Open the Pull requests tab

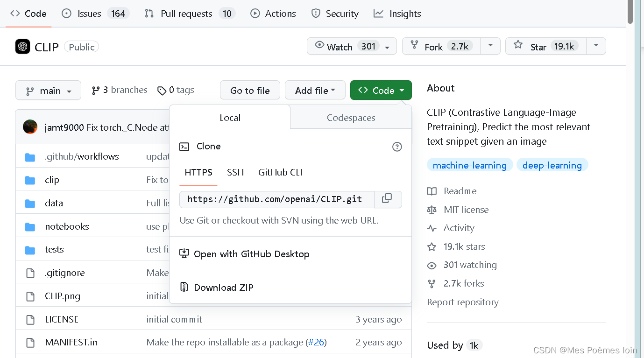(x=189, y=14)
